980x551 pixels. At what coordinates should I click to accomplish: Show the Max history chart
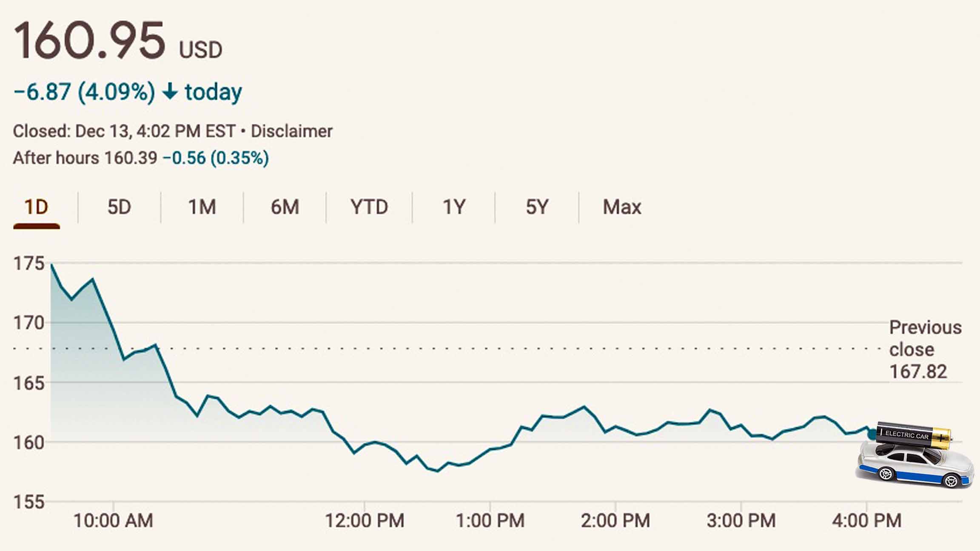coord(621,207)
